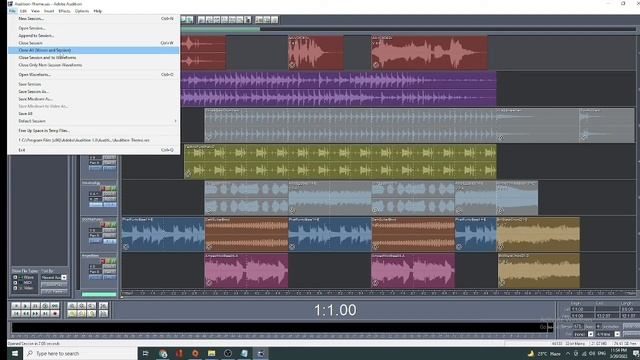This screenshot has width=640, height=360.
Task: Choose Save All in File menu
Action: point(93,113)
